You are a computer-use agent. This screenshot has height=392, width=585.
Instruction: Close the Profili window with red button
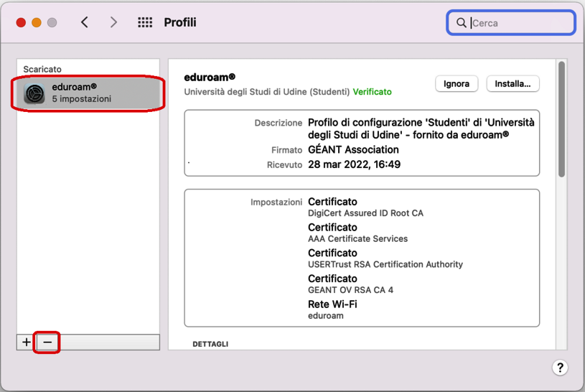coord(21,23)
